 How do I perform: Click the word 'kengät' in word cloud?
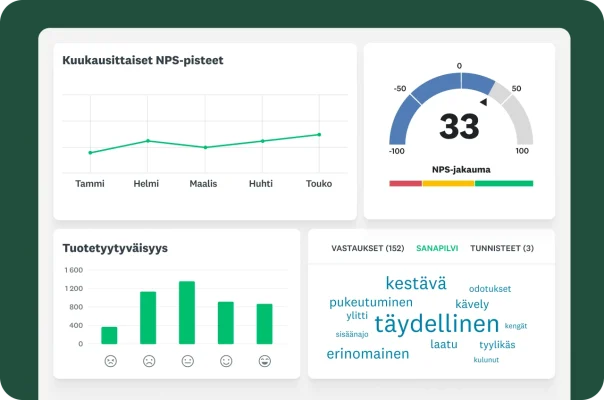tap(516, 326)
